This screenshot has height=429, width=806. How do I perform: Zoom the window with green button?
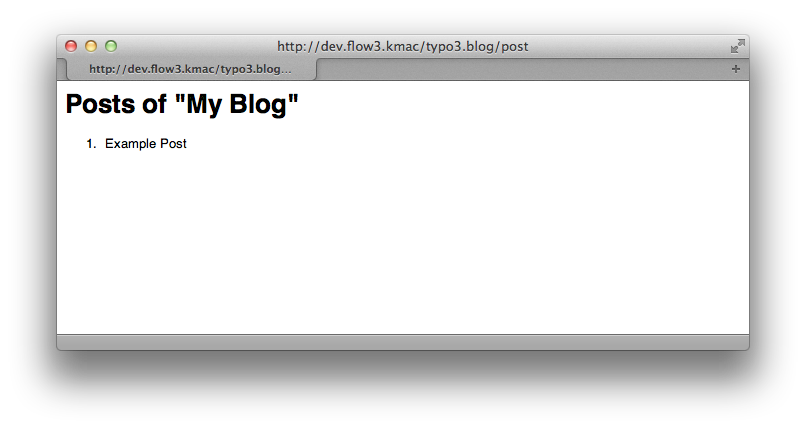click(x=111, y=46)
